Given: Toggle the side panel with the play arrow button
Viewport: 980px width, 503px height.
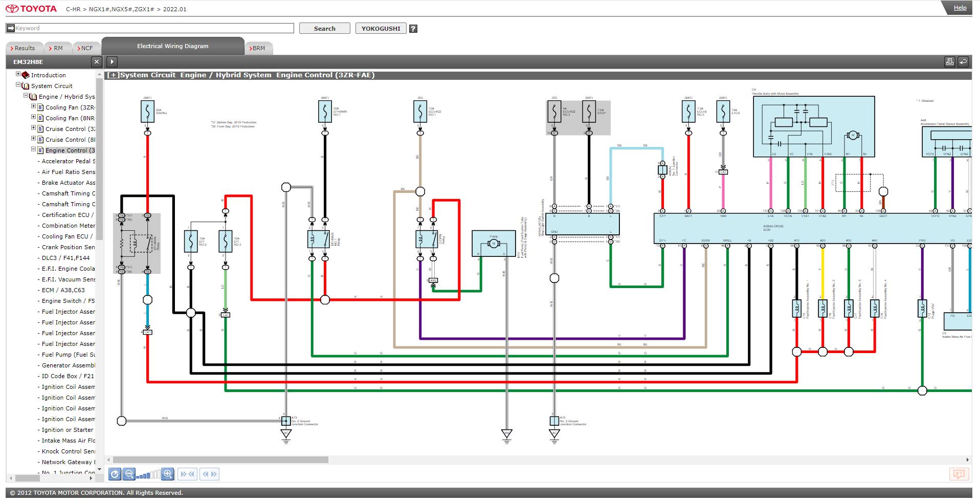Looking at the screenshot, I should click(x=112, y=62).
